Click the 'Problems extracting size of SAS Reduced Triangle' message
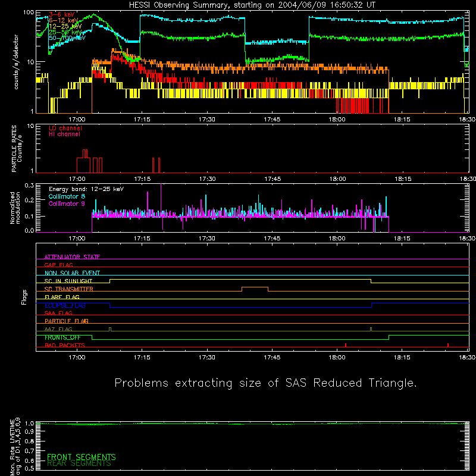The height and width of the screenshot is (476, 476). click(265, 383)
